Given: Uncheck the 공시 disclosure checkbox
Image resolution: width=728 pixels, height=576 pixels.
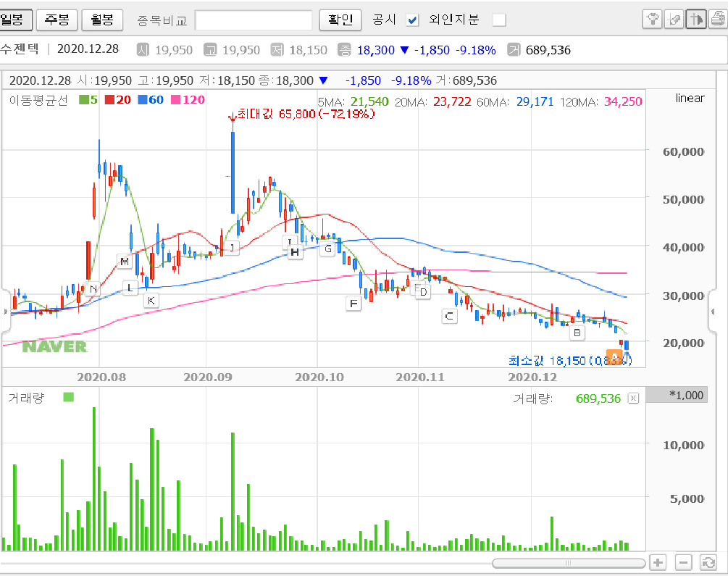Looking at the screenshot, I should [x=412, y=20].
